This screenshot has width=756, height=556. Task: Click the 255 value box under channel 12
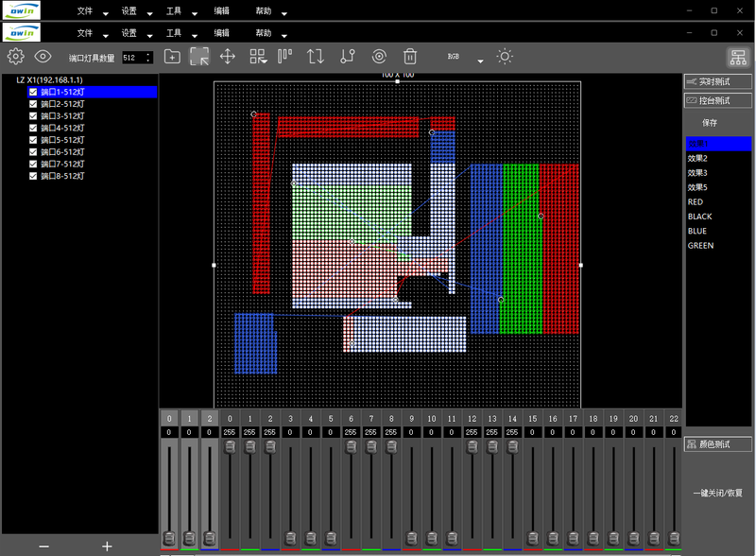pyautogui.click(x=472, y=432)
